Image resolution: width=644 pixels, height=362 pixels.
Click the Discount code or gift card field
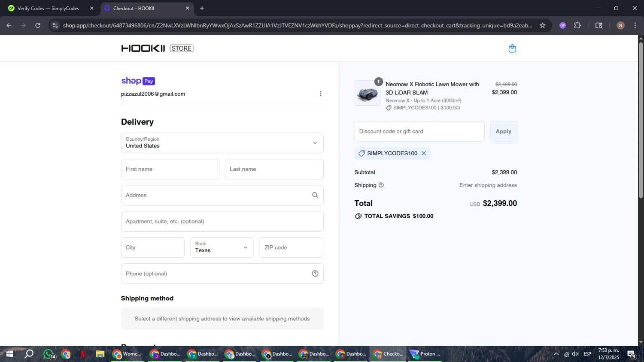tap(419, 131)
